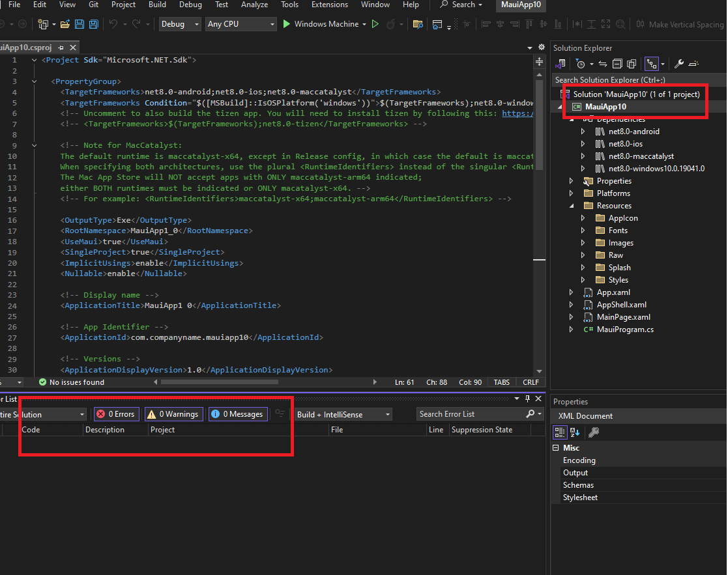Viewport: 728px width, 575px height.
Task: Click Collapse All icon in Solution Explorer
Action: click(617, 64)
